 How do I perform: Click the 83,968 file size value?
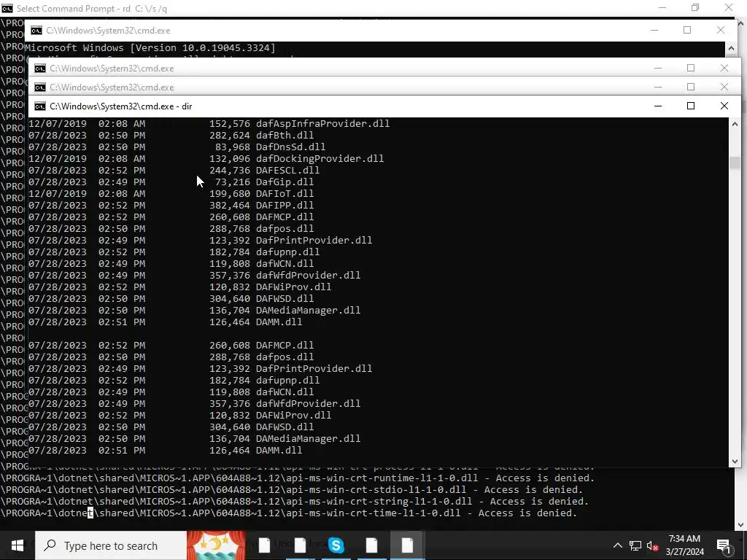pyautogui.click(x=233, y=147)
